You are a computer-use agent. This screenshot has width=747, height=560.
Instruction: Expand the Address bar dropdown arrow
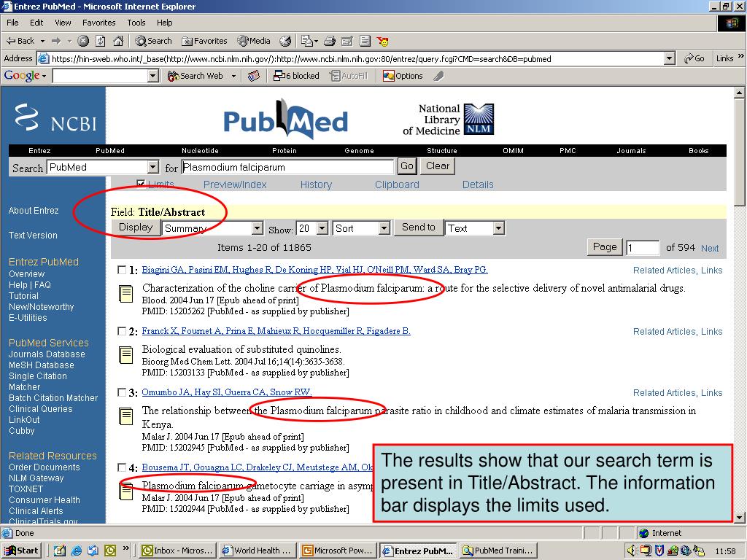670,58
